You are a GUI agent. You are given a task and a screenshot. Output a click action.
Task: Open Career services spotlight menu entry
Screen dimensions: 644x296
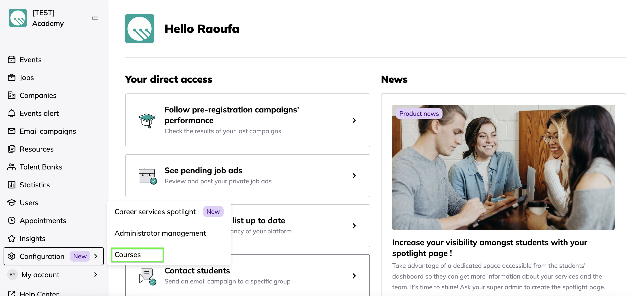point(155,212)
